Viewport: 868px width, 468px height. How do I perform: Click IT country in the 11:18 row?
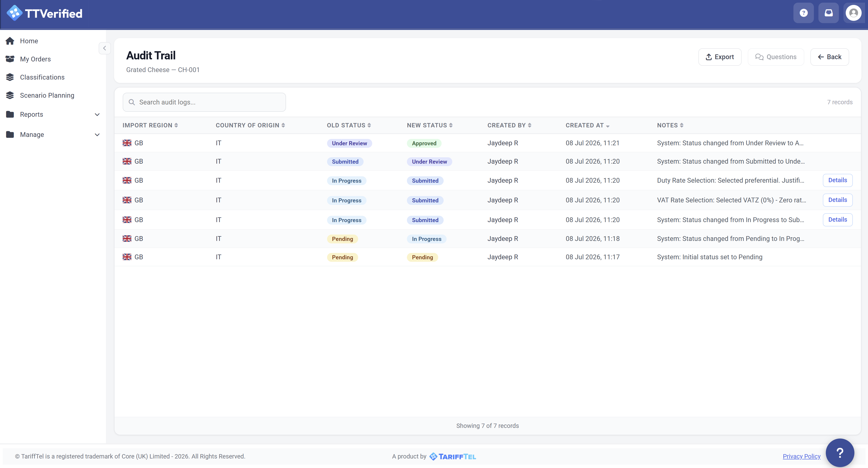click(218, 238)
